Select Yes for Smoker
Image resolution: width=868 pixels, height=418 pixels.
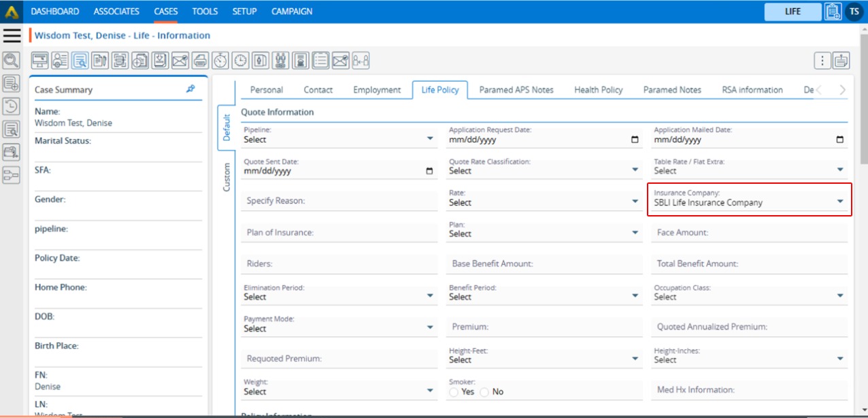coord(454,392)
